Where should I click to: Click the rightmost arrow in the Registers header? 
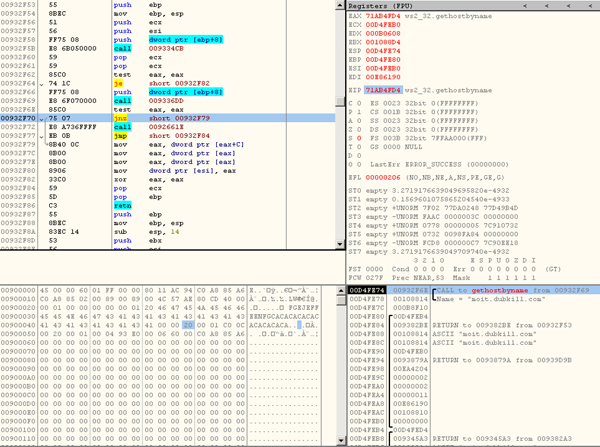tap(592, 6)
